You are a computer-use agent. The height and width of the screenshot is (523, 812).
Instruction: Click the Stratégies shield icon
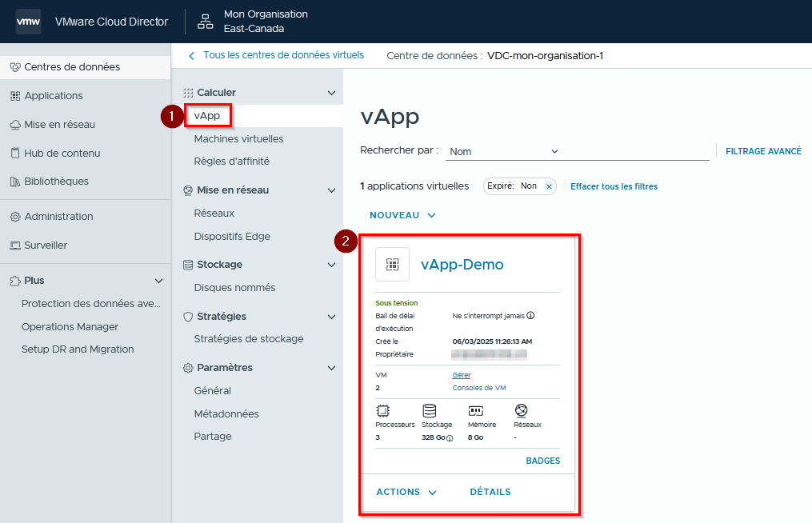(188, 317)
